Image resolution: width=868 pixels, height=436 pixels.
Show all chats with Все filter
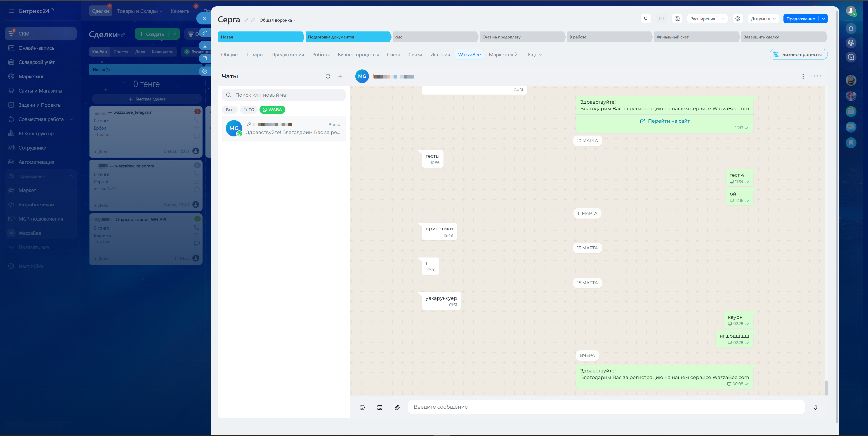coord(229,110)
